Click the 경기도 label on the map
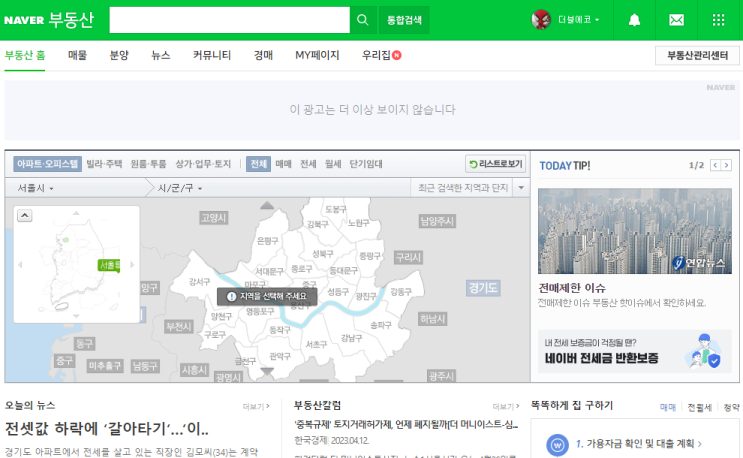 coord(483,287)
